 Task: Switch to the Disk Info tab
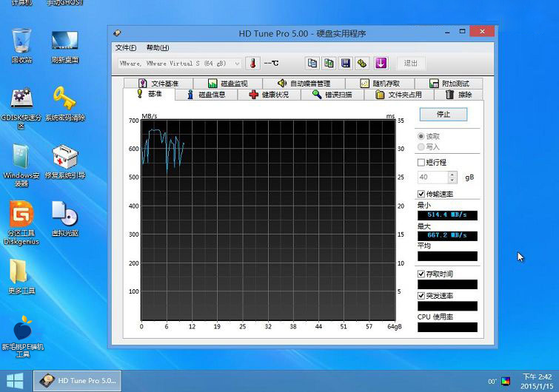pyautogui.click(x=207, y=95)
